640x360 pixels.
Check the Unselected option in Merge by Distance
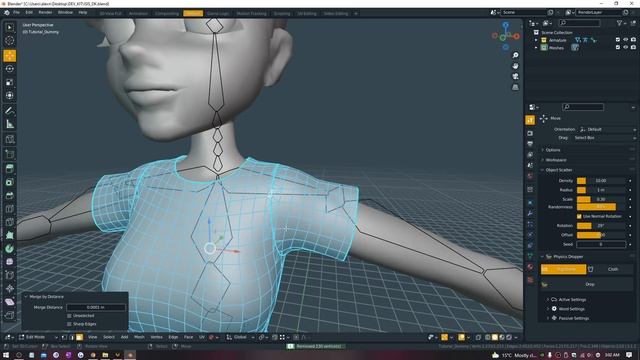click(x=69, y=316)
